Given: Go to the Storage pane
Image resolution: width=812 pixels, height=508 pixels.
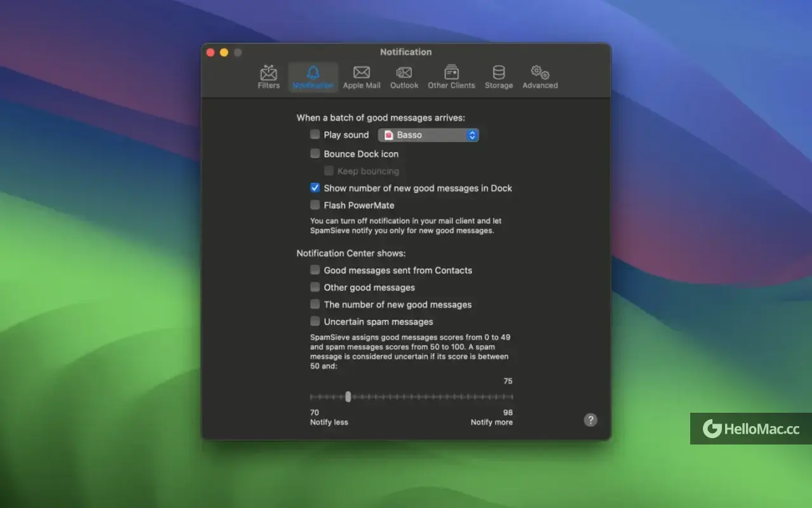Looking at the screenshot, I should 499,77.
